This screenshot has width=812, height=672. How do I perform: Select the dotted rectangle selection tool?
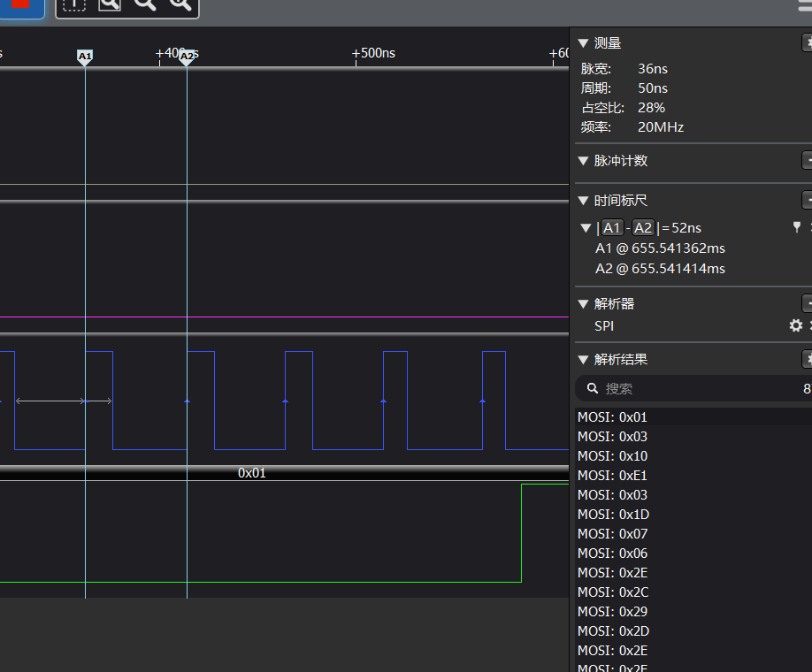tap(74, 5)
